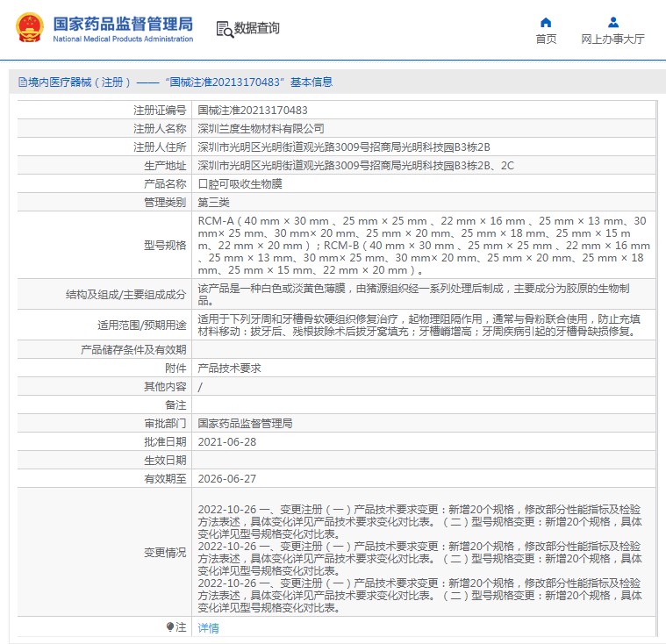The height and width of the screenshot is (644, 666).
Task: Select approval date 2021-06-28
Action: pyautogui.click(x=227, y=442)
